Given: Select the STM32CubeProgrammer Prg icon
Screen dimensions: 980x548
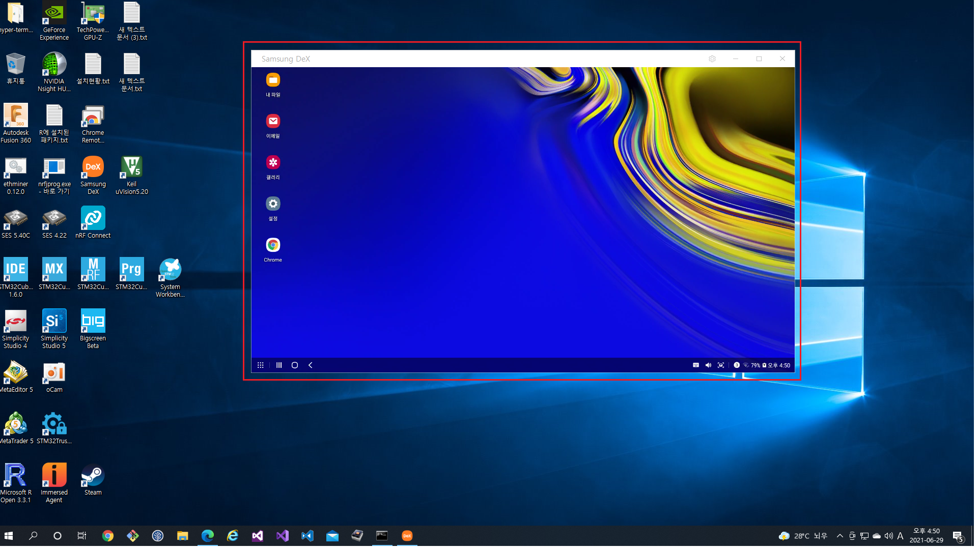Looking at the screenshot, I should click(x=132, y=275).
